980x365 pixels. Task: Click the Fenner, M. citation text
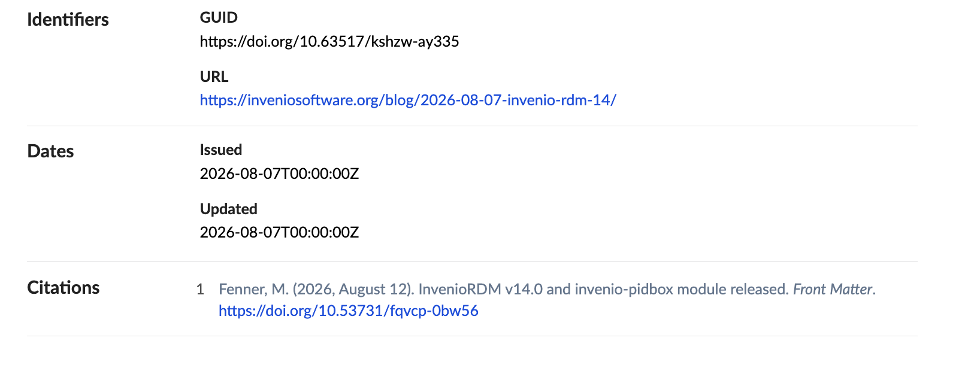point(253,290)
